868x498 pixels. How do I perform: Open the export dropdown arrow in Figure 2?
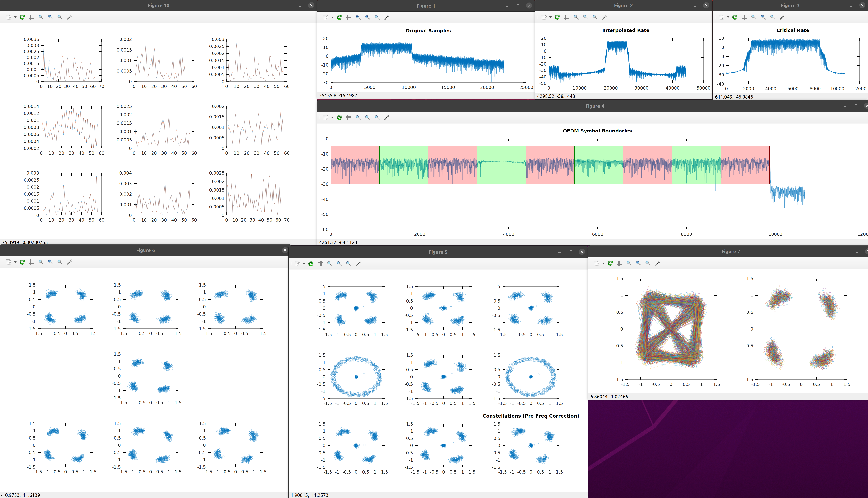pyautogui.click(x=550, y=17)
